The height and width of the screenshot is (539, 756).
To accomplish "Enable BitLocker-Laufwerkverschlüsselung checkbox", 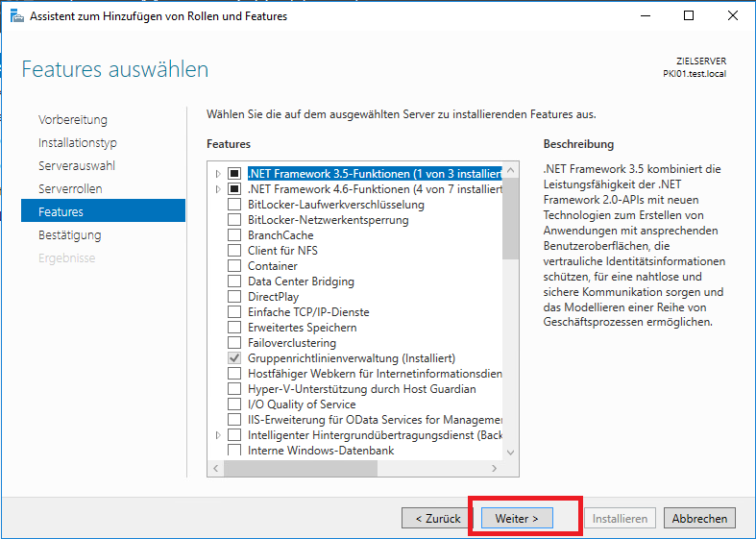I will tap(234, 205).
